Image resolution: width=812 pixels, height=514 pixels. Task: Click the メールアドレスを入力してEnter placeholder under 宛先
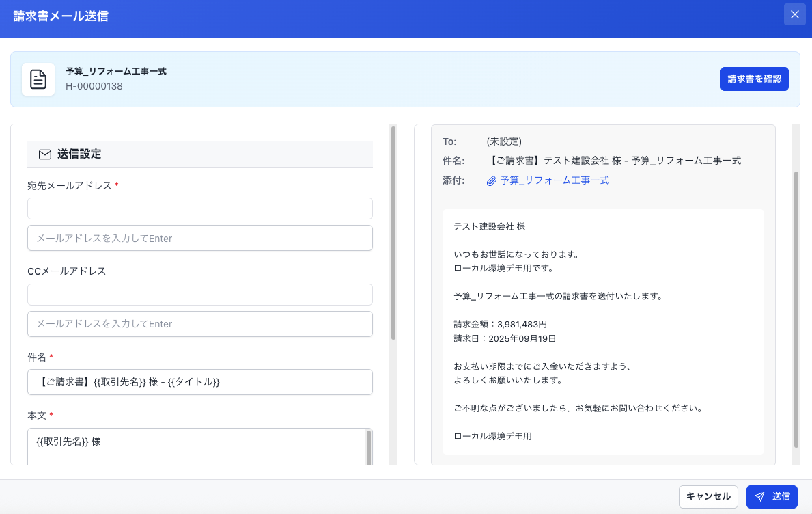pyautogui.click(x=199, y=238)
